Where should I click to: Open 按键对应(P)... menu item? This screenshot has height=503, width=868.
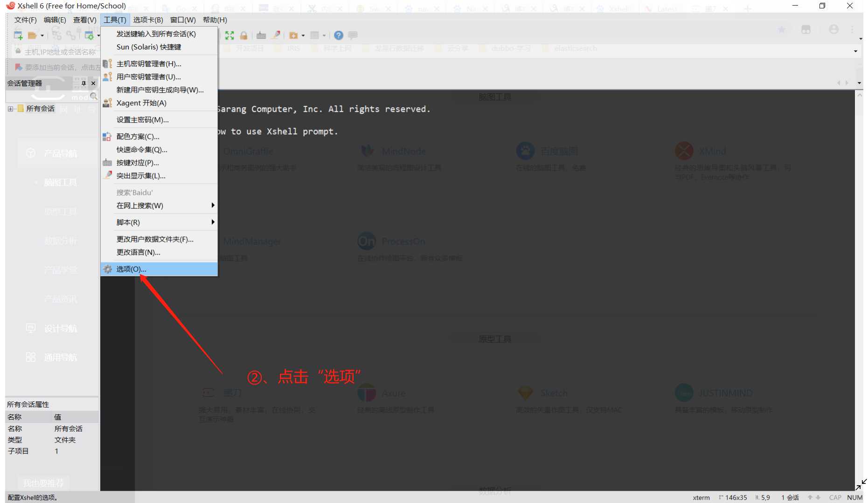coord(159,163)
